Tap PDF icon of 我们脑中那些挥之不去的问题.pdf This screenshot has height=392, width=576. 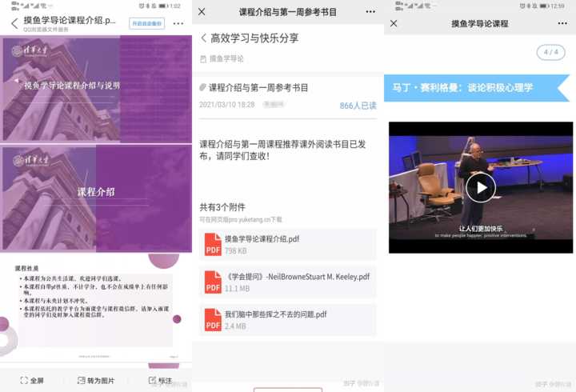213,320
